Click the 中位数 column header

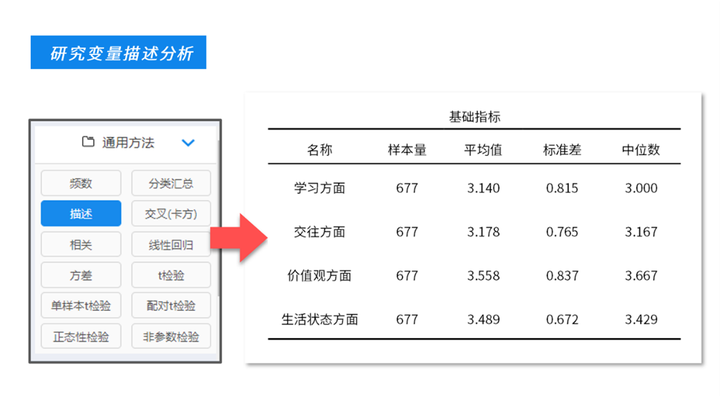(x=641, y=150)
